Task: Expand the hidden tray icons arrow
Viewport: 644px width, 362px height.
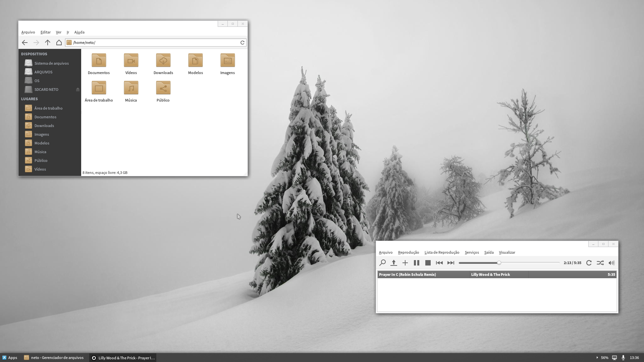Action: pyautogui.click(x=597, y=358)
